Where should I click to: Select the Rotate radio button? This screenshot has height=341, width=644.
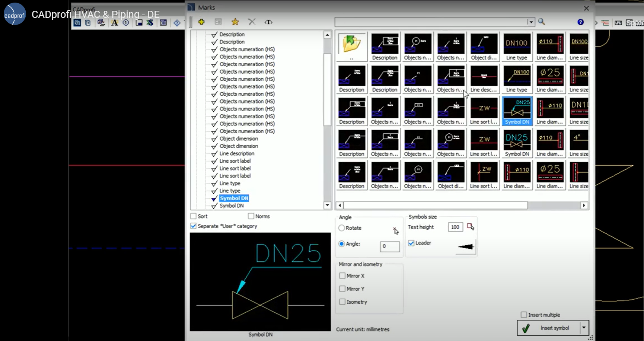342,228
